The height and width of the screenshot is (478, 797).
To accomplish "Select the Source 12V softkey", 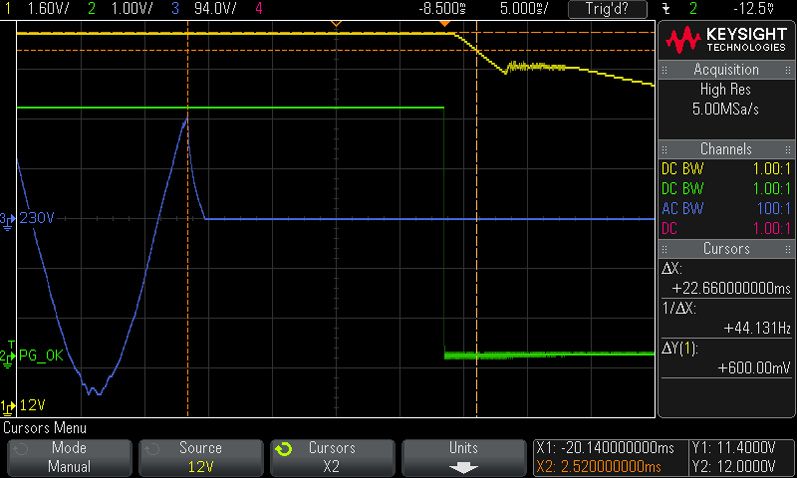I will click(x=200, y=457).
